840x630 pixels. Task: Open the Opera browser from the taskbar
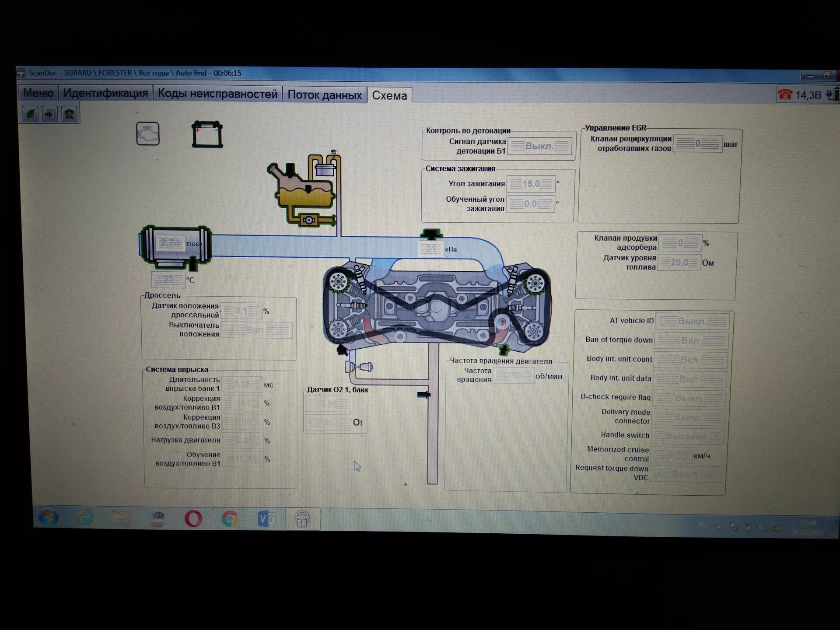tap(193, 518)
